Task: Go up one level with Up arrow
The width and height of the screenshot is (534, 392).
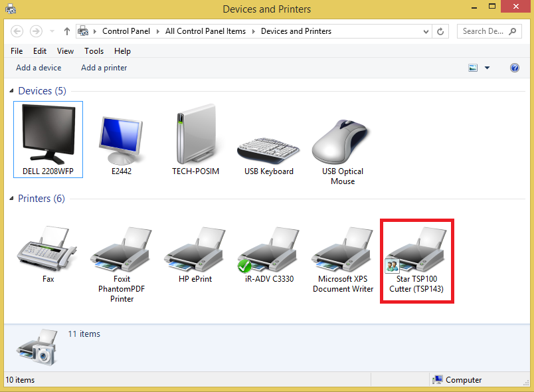Action: click(x=66, y=31)
